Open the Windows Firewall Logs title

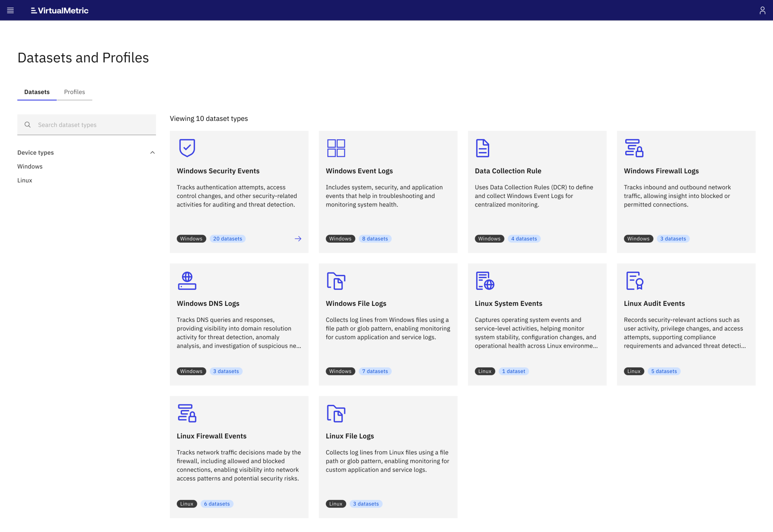[x=661, y=171]
